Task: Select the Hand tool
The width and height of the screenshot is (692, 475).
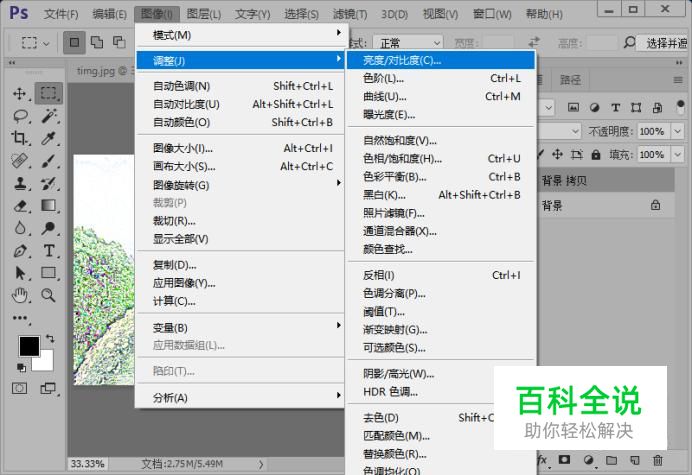Action: point(20,295)
